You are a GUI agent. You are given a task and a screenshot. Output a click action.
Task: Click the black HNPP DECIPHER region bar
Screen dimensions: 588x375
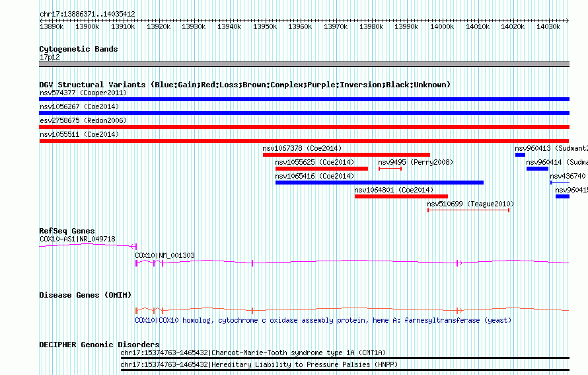pyautogui.click(x=345, y=370)
